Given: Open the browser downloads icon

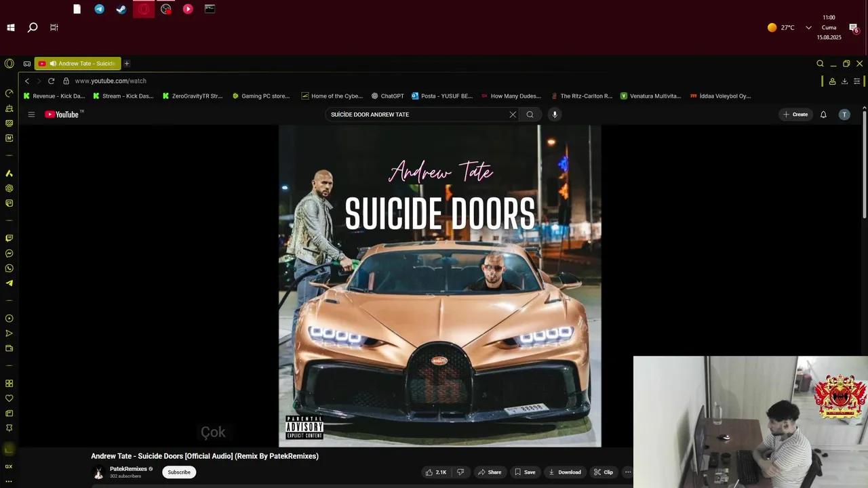Looking at the screenshot, I should (x=844, y=81).
